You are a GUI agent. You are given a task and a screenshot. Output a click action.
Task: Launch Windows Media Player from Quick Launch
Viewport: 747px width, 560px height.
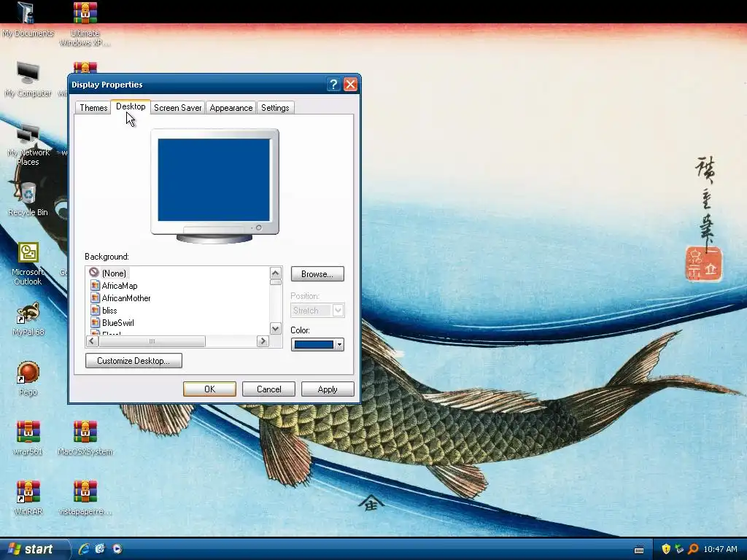[117, 548]
